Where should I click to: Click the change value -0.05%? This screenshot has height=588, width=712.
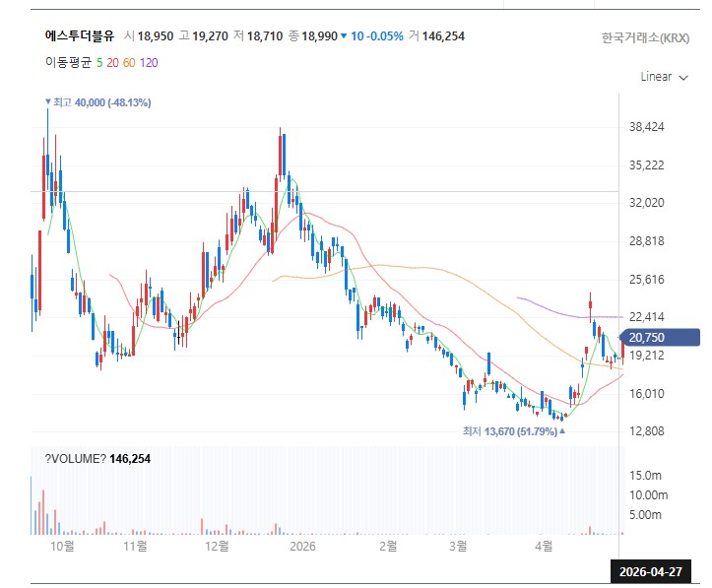385,36
